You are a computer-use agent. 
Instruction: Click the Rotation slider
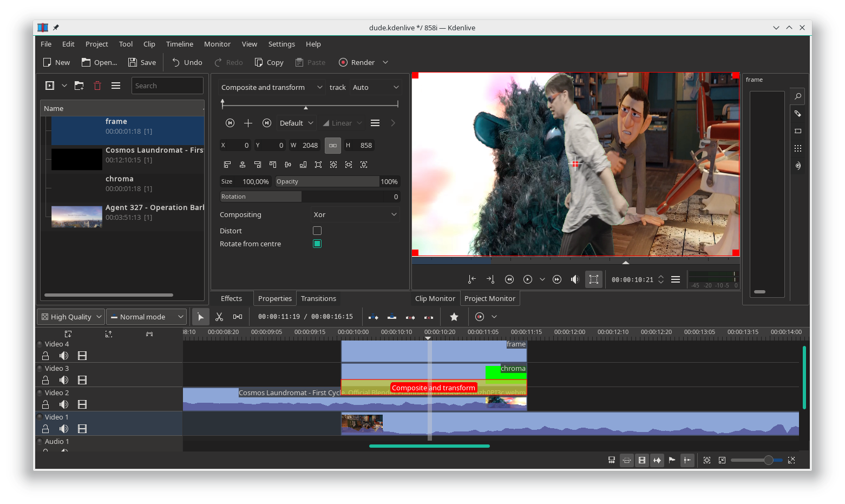310,197
